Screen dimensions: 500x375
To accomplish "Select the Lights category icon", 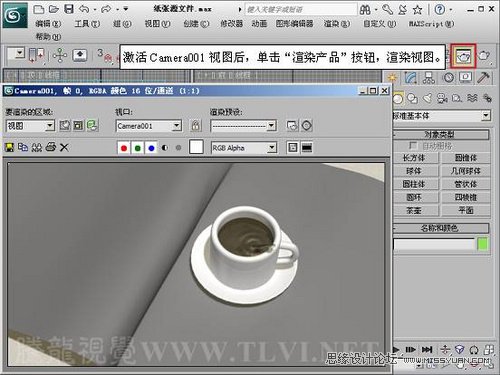I will (x=427, y=98).
